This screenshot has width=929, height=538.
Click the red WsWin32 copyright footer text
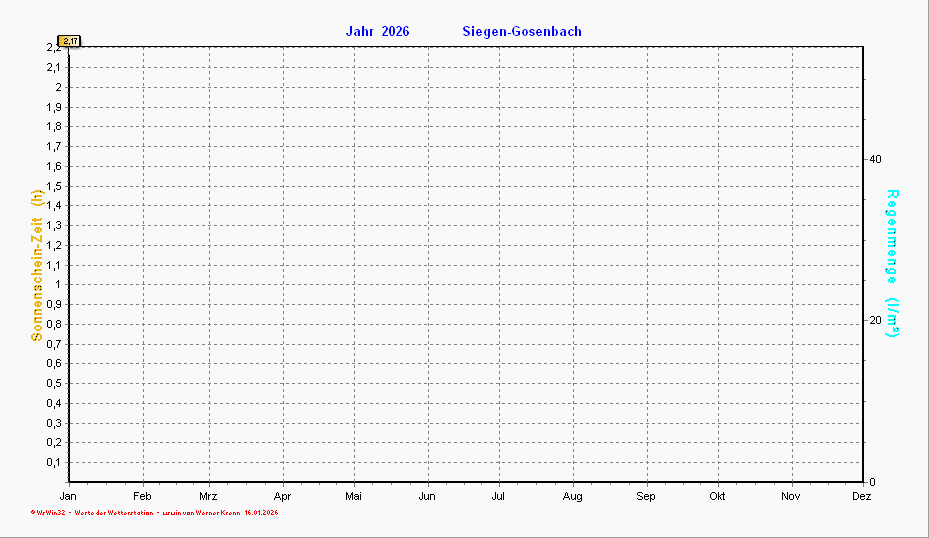pos(154,513)
